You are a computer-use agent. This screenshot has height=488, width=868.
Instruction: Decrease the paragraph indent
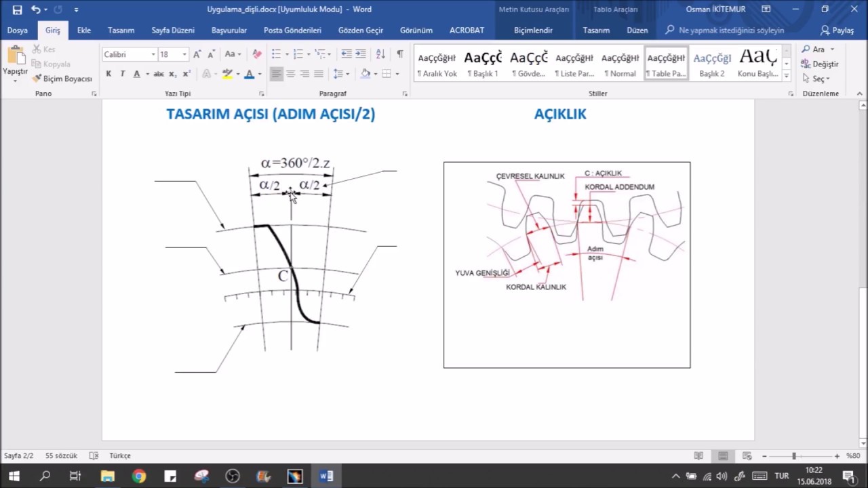[x=347, y=54]
